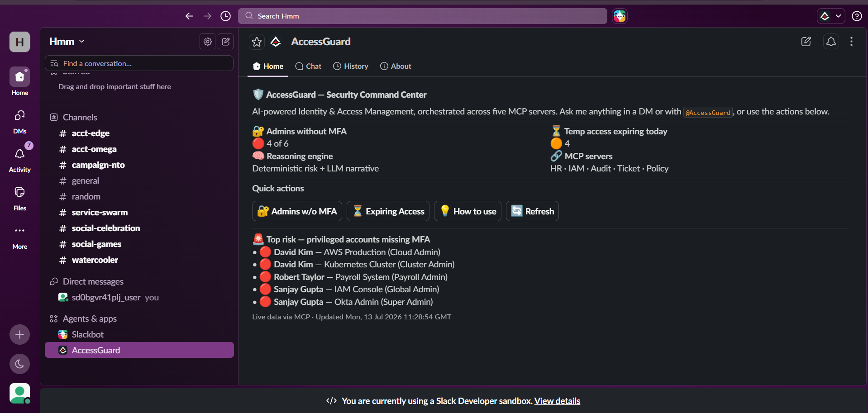Open your user profile avatar
This screenshot has width=868, height=413.
(19, 394)
